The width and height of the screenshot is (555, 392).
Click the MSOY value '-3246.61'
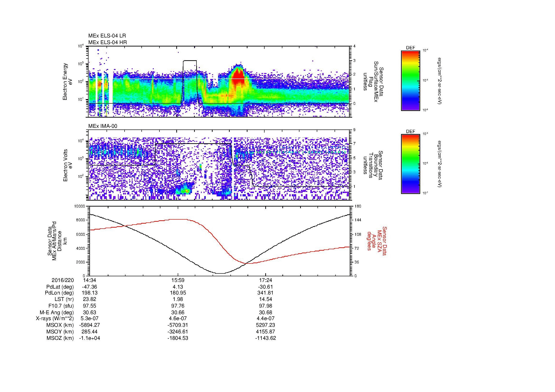pyautogui.click(x=178, y=332)
